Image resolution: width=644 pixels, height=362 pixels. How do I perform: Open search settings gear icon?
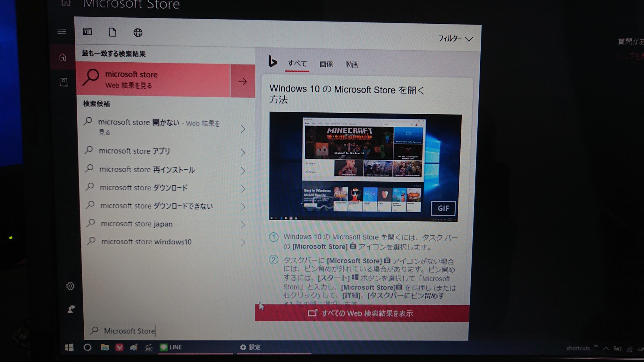point(70,286)
